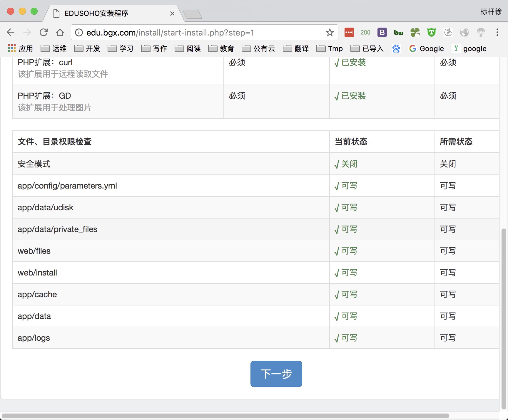508x420 pixels.
Task: Click the horizontal scrollbar thumb
Action: click(x=225, y=416)
